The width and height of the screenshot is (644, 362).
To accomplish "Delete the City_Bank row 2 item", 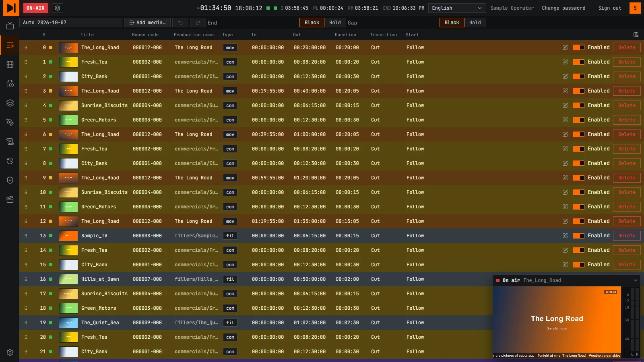I will point(627,76).
